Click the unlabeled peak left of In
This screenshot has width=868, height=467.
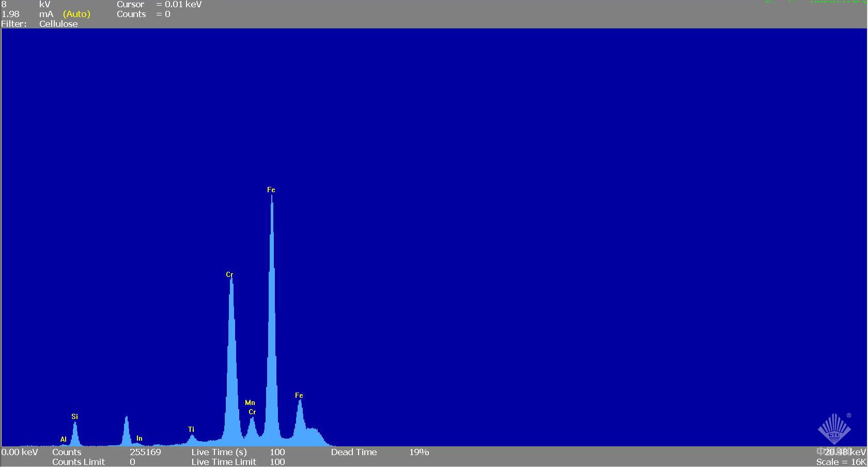tap(126, 430)
